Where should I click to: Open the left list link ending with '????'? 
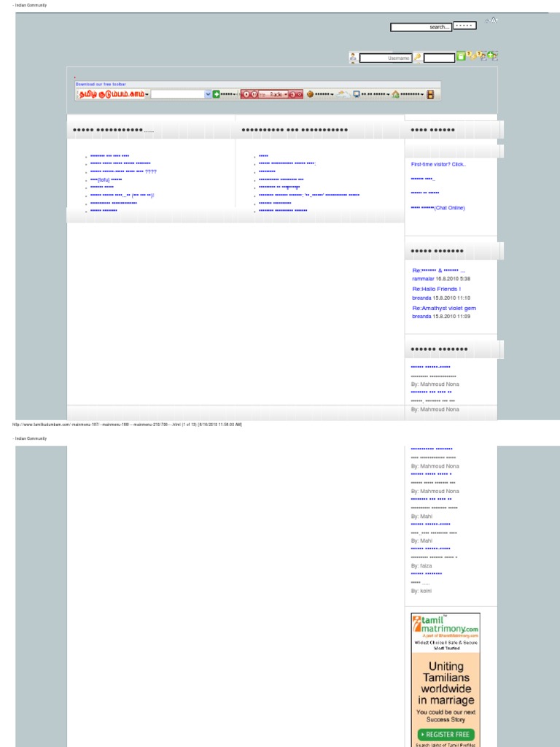123,171
